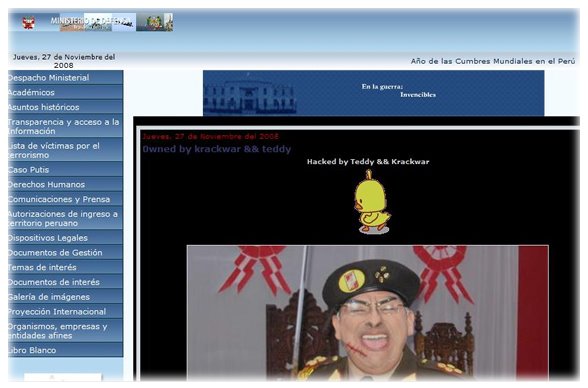
Task: Select Derechos Humanos in sidebar
Action: (x=66, y=184)
